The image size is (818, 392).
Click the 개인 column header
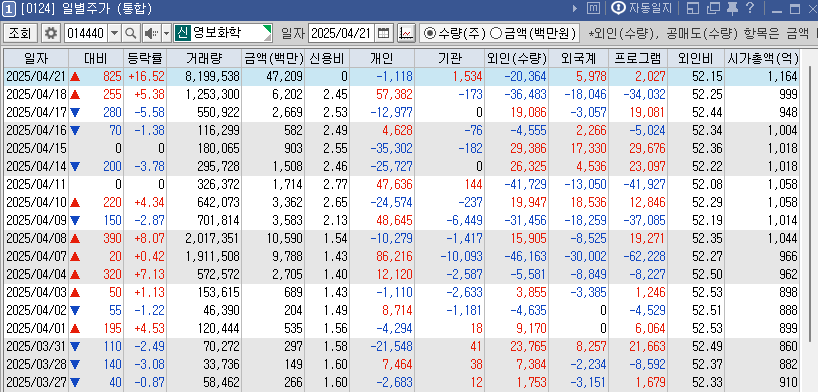pos(382,58)
